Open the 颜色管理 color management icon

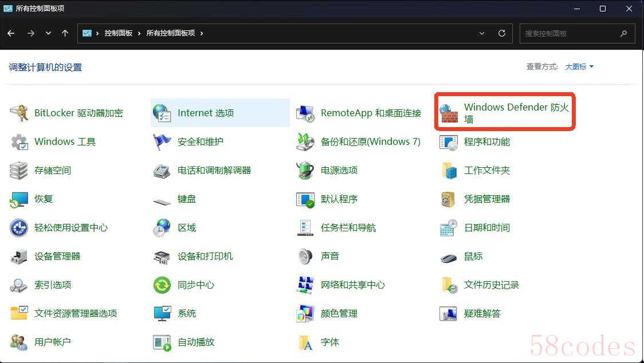pos(305,314)
